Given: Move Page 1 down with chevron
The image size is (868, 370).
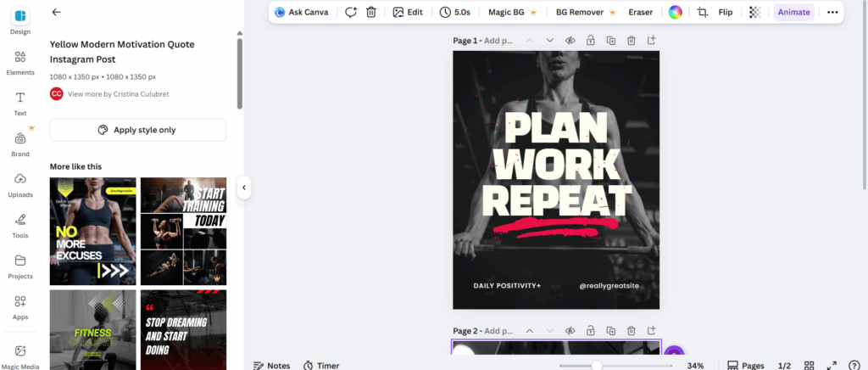Looking at the screenshot, I should coord(549,40).
